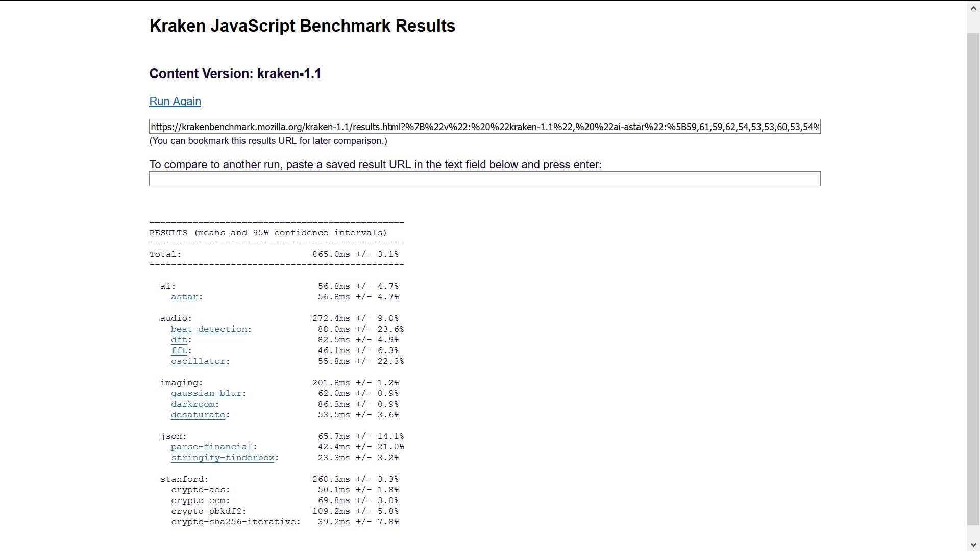Click the 'Run Again' link
The image size is (980, 551).
(175, 101)
